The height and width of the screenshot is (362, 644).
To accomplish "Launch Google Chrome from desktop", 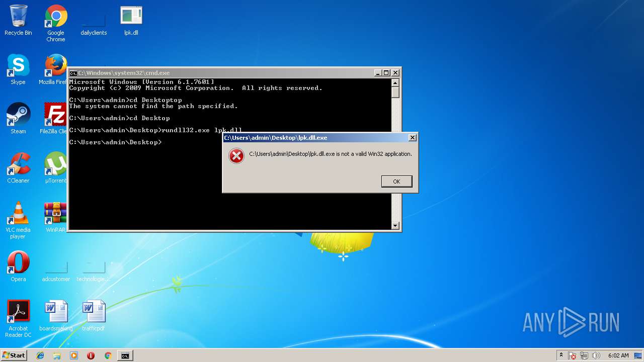I will tap(56, 23).
